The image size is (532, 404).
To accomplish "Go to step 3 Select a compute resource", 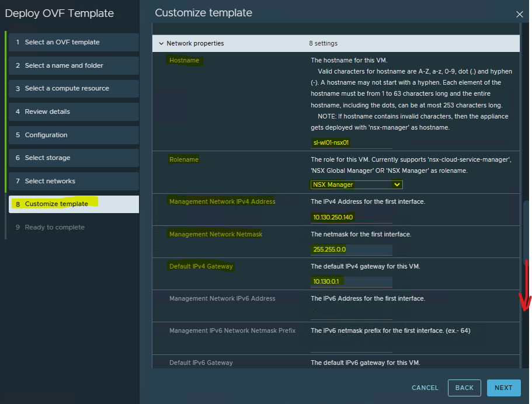I will click(74, 89).
